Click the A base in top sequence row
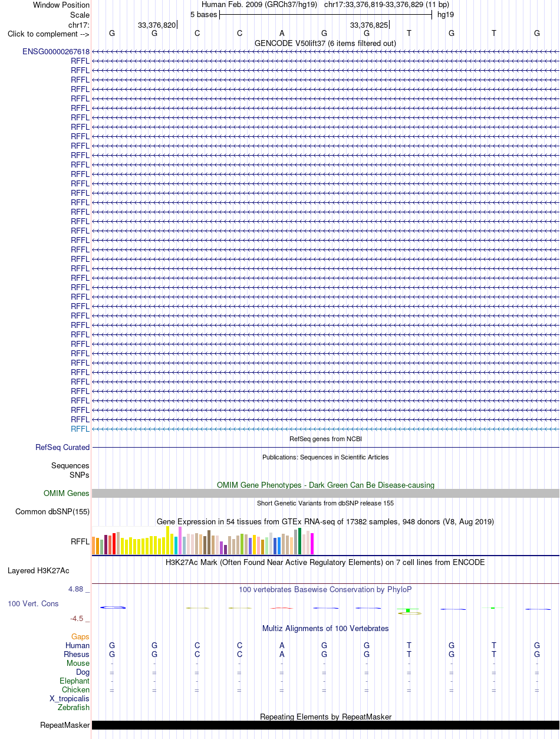 [282, 33]
